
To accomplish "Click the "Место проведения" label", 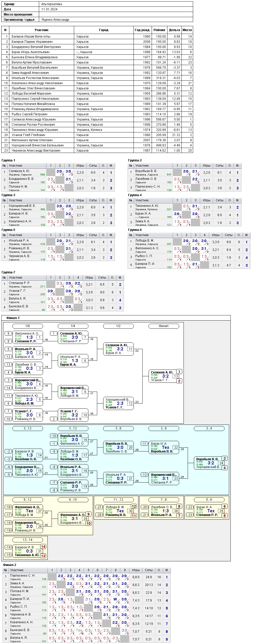I will point(18,15).
